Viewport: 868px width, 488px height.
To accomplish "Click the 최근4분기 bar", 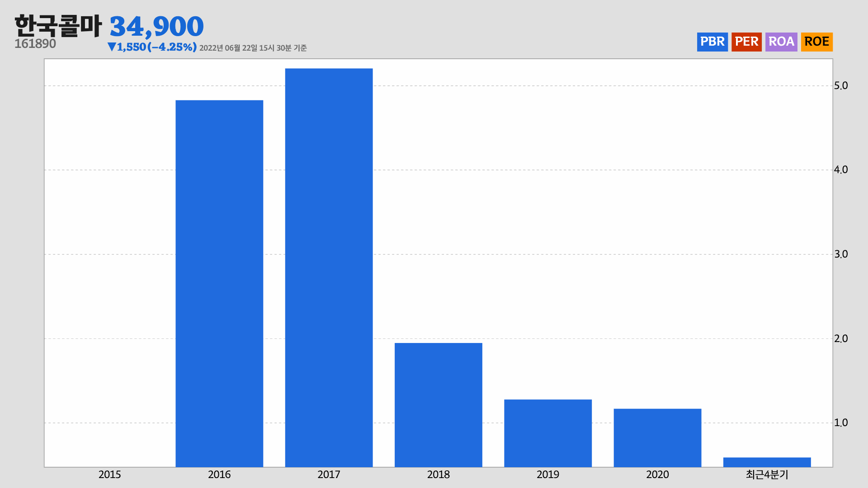I will [767, 462].
